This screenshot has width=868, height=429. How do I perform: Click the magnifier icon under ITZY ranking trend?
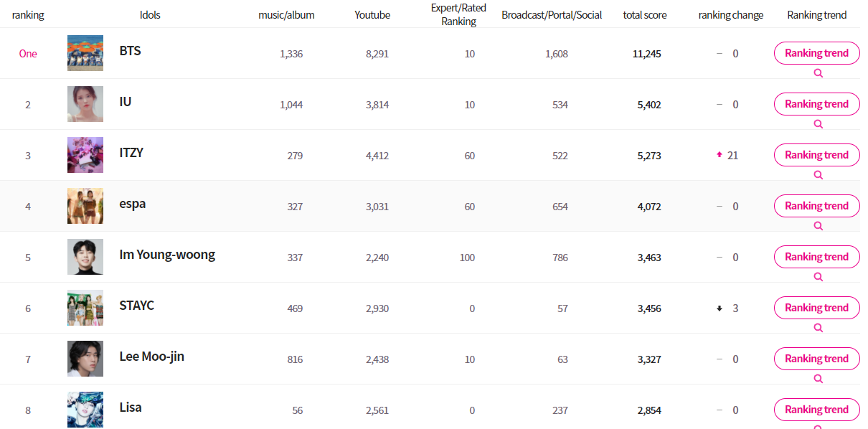[x=819, y=175]
